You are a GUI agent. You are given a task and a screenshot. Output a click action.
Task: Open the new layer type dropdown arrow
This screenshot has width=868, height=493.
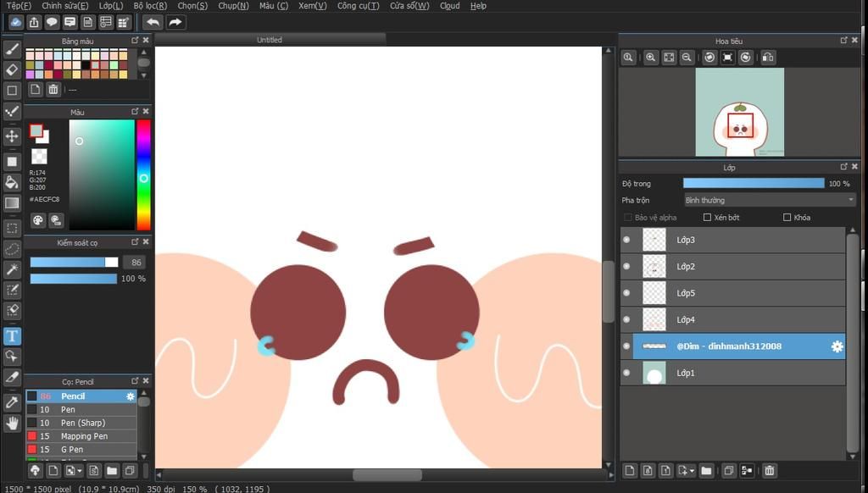coord(693,471)
